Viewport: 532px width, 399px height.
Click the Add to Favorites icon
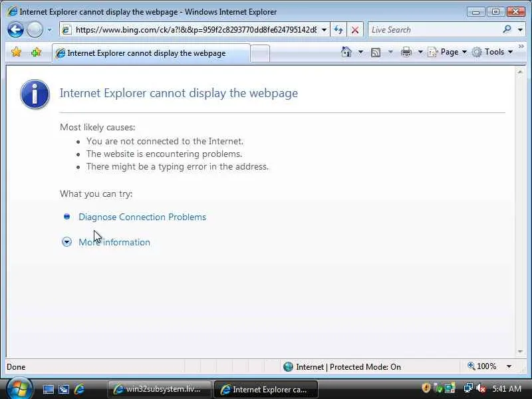[36, 53]
